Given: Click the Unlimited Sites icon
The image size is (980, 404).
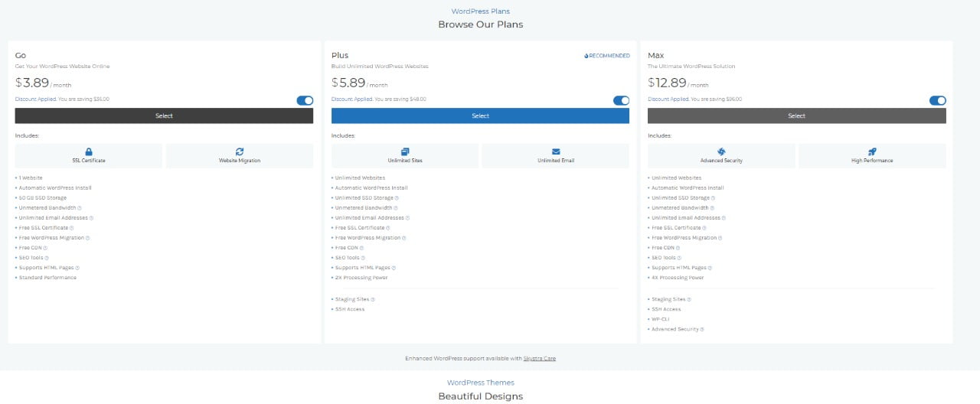Looking at the screenshot, I should [x=405, y=151].
